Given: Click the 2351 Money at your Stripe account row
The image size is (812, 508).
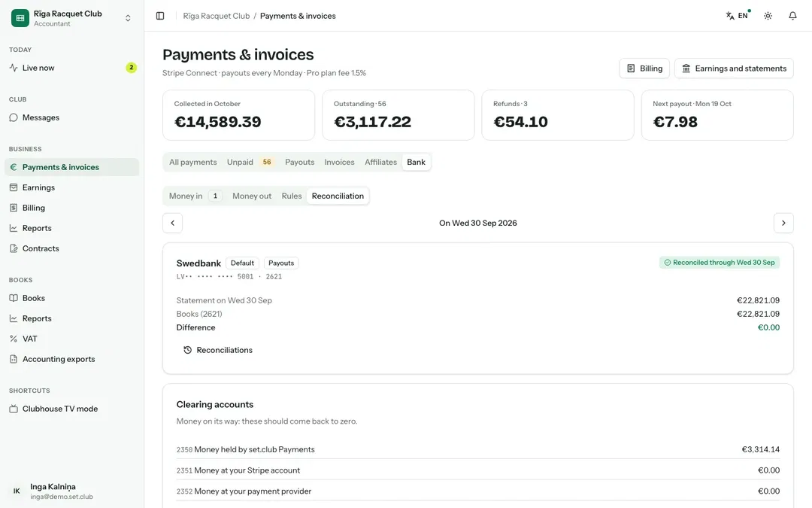Looking at the screenshot, I should (x=478, y=470).
